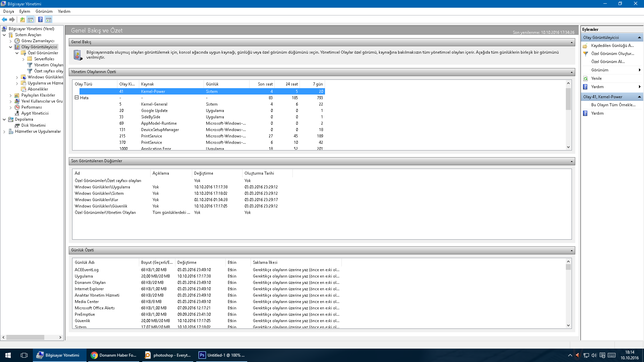
Task: Click Bu Olayın Tüm Örnekleri action
Action: [613, 105]
